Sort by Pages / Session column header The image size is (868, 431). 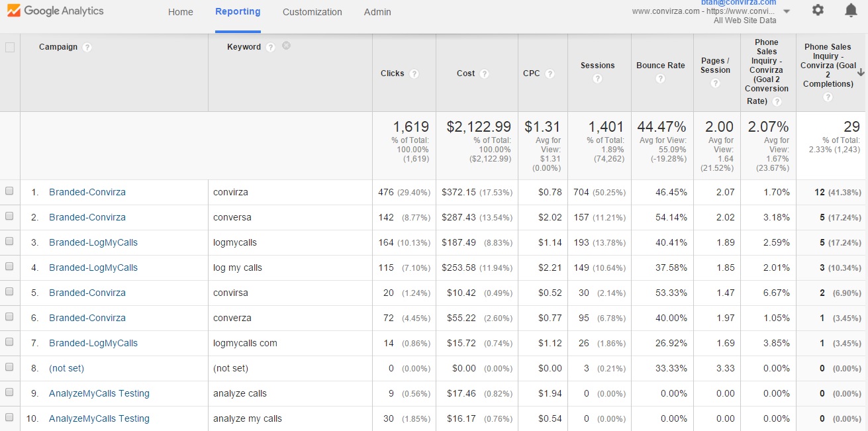(716, 66)
